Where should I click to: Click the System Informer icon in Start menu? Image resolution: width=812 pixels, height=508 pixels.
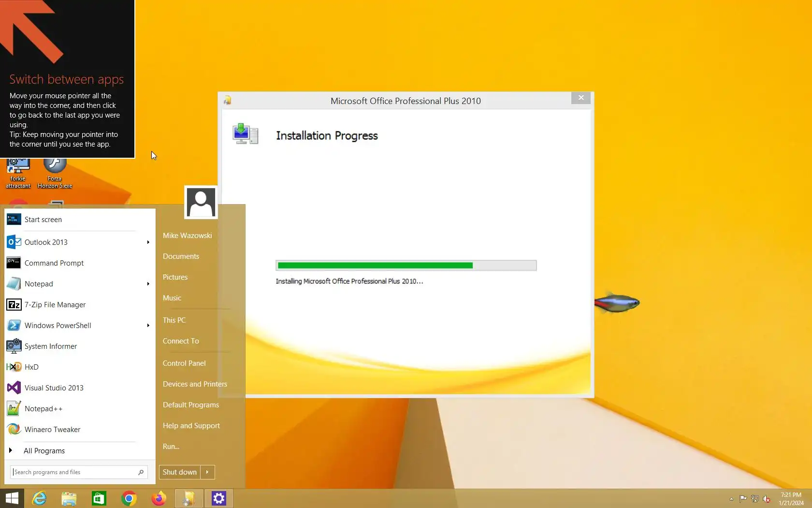[14, 346]
